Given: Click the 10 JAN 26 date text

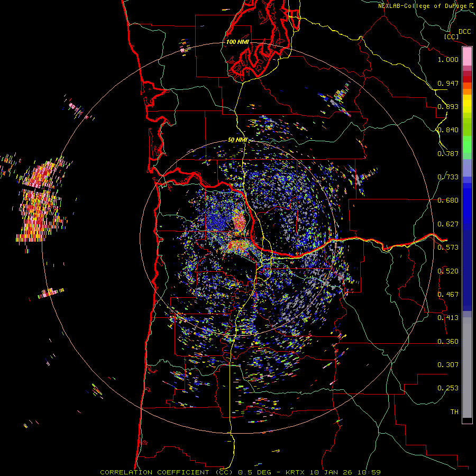Looking at the screenshot, I should point(331,472).
